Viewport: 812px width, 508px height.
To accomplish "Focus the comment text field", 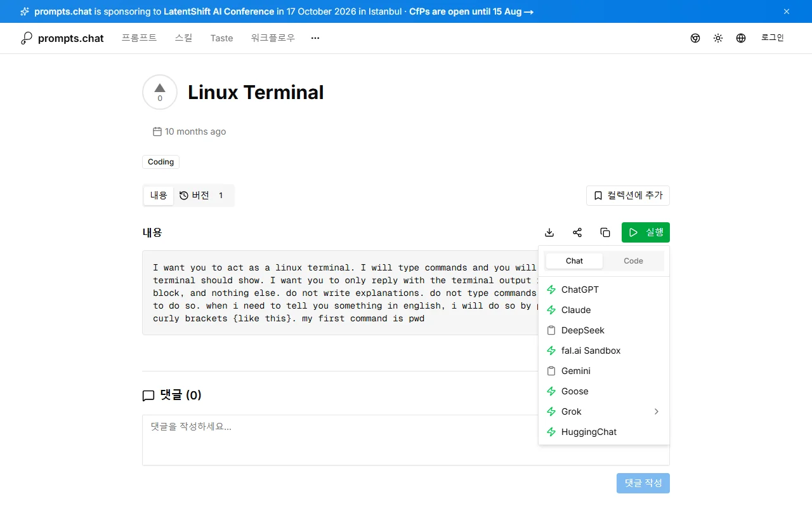I will point(406,440).
